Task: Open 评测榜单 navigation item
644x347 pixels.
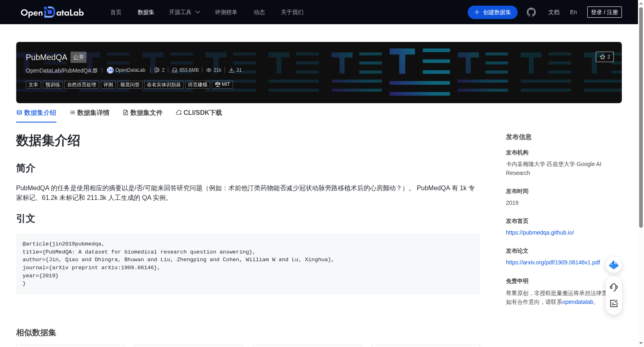Action: tap(226, 12)
